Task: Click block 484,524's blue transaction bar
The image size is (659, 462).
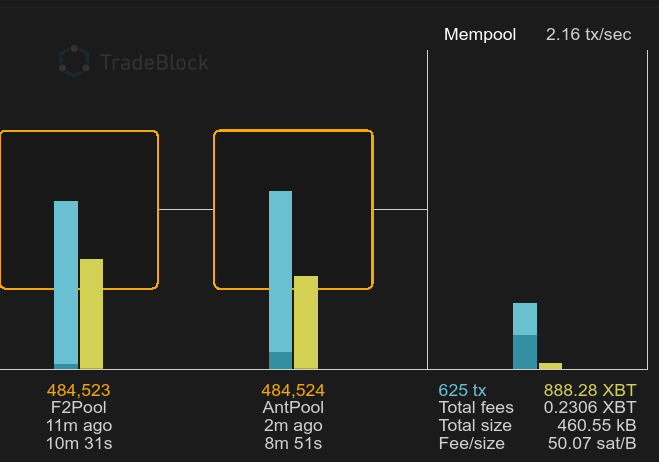Action: [x=280, y=280]
